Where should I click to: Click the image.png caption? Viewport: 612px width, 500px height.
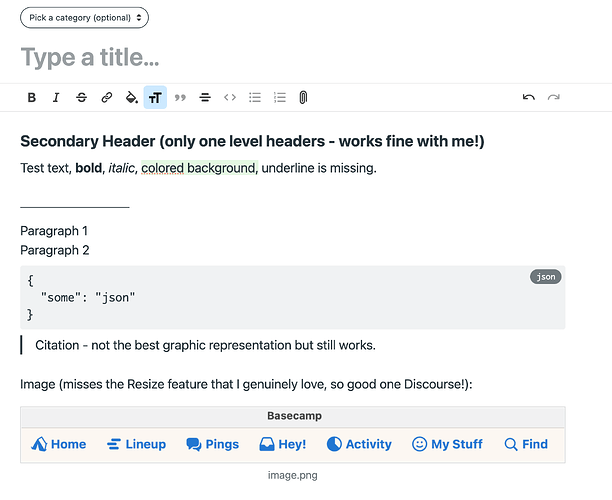pos(293,475)
